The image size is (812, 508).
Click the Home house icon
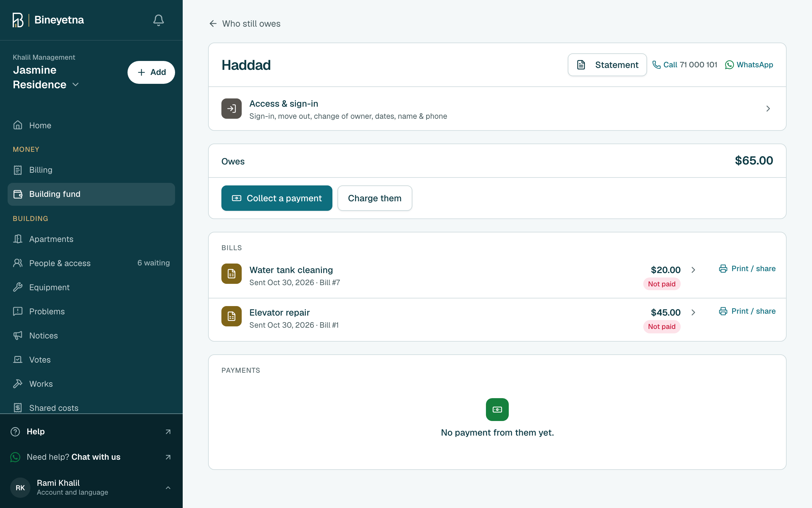(x=18, y=125)
